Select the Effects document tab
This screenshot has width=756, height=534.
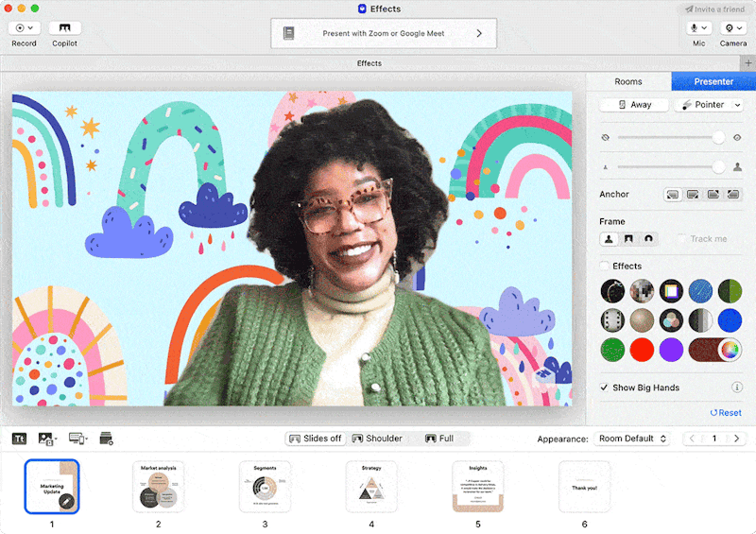[x=369, y=63]
